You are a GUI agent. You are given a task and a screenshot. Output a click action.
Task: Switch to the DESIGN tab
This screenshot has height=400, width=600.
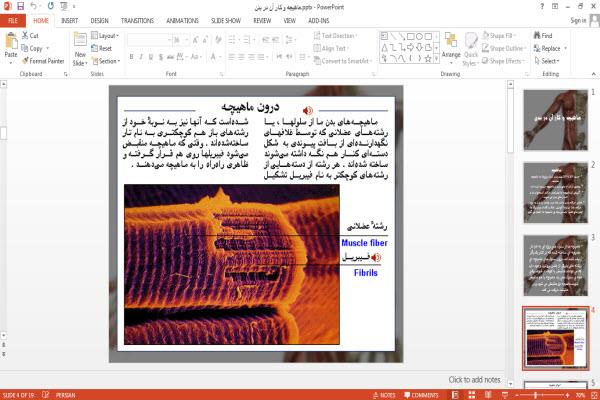99,21
